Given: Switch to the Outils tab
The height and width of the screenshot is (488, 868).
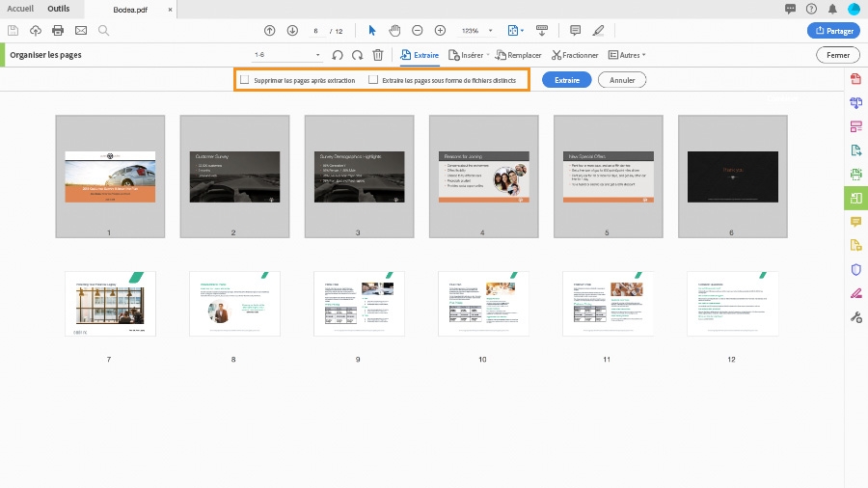Looking at the screenshot, I should click(x=59, y=9).
